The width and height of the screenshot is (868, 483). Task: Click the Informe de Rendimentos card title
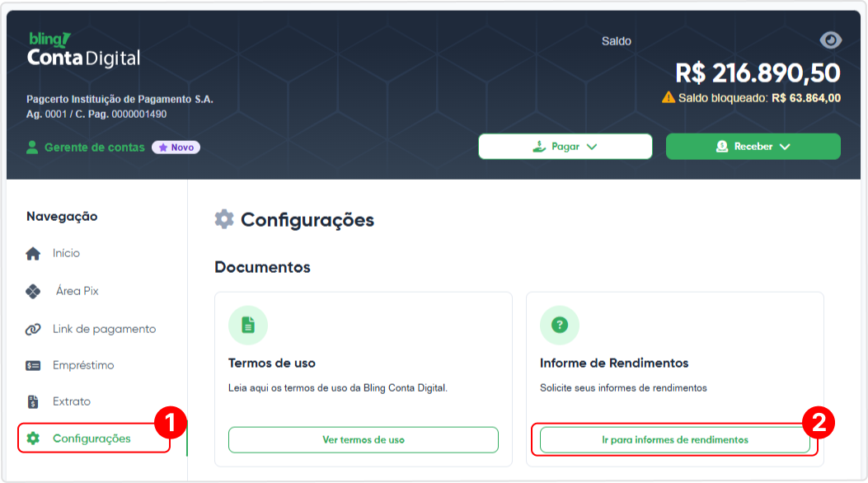(614, 363)
